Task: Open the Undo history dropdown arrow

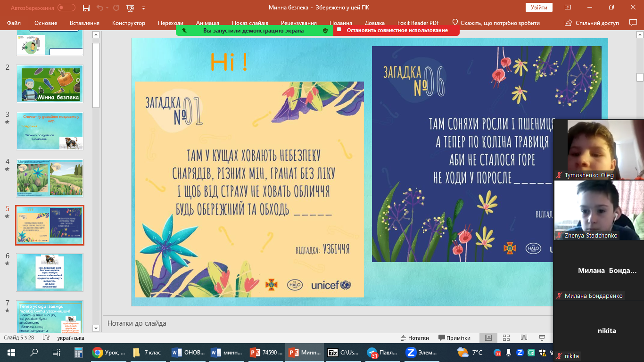Action: (x=108, y=8)
